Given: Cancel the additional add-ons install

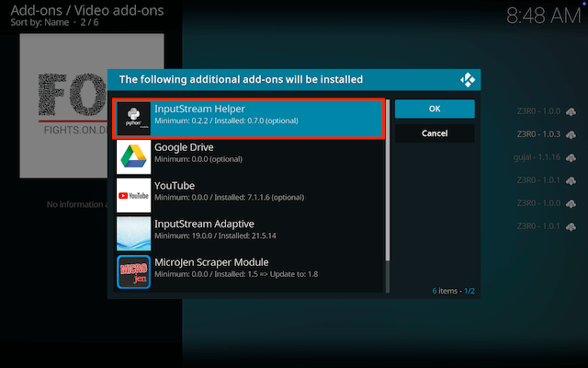Looking at the screenshot, I should coord(435,133).
